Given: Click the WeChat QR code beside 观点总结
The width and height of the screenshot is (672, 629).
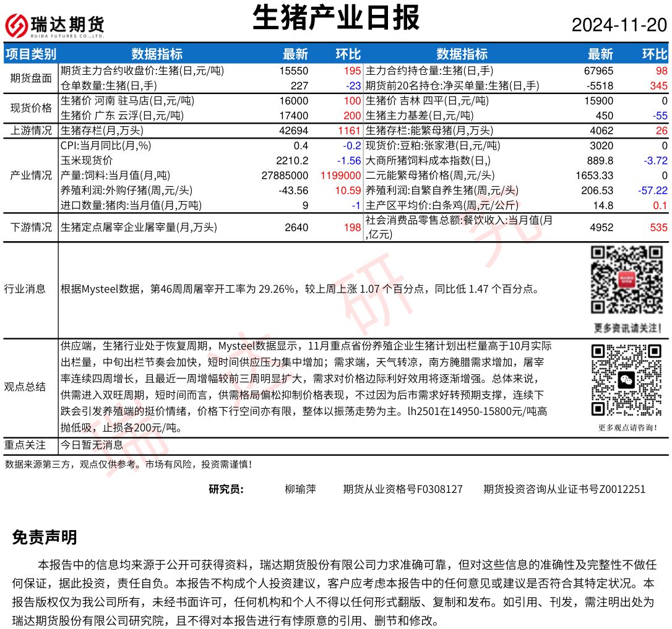Looking at the screenshot, I should (x=626, y=380).
